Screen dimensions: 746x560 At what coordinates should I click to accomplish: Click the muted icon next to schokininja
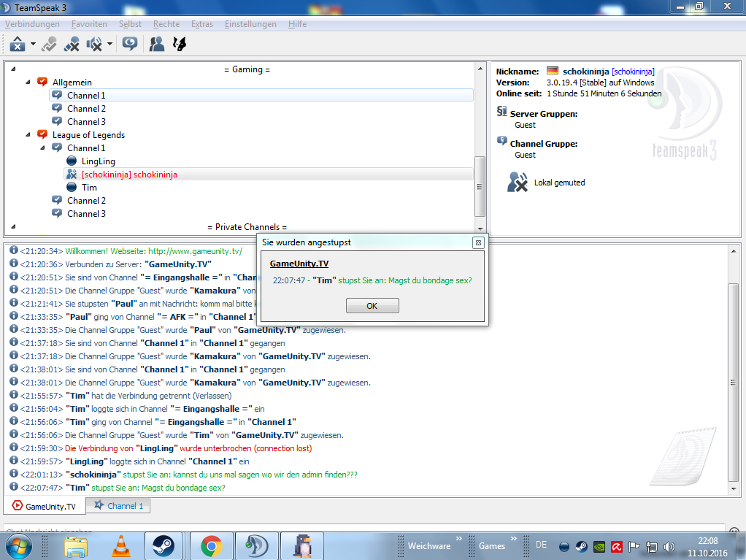click(72, 174)
